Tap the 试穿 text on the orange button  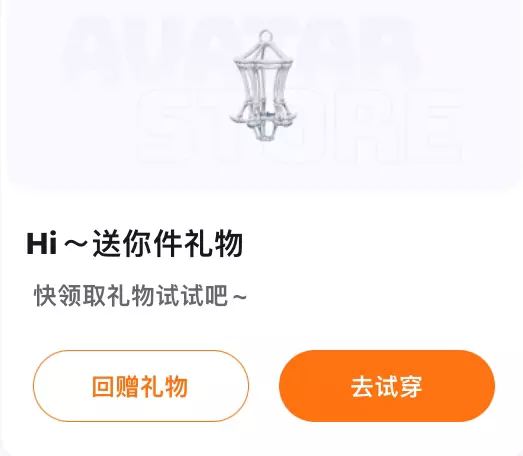[399, 387]
